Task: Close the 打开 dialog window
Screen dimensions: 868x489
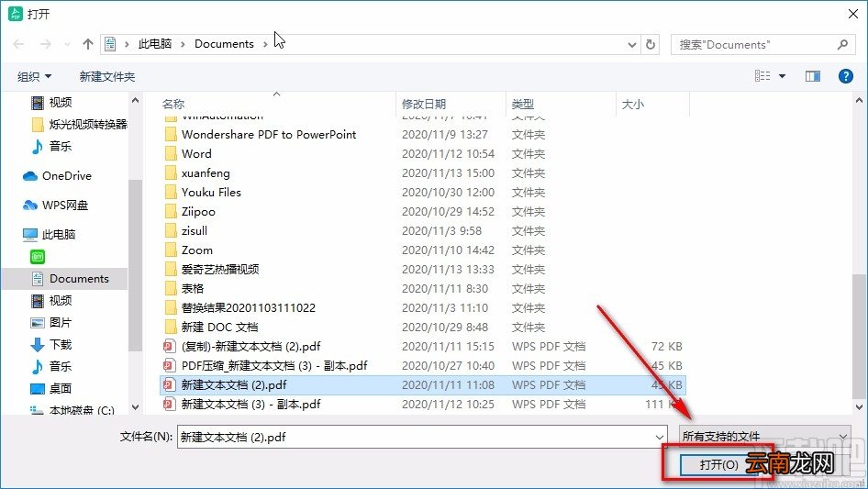Action: pyautogui.click(x=853, y=14)
